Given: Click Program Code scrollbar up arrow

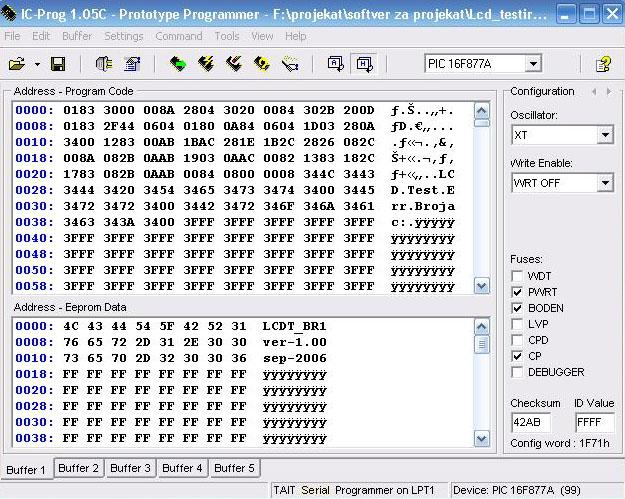Looking at the screenshot, I should coord(482,110).
